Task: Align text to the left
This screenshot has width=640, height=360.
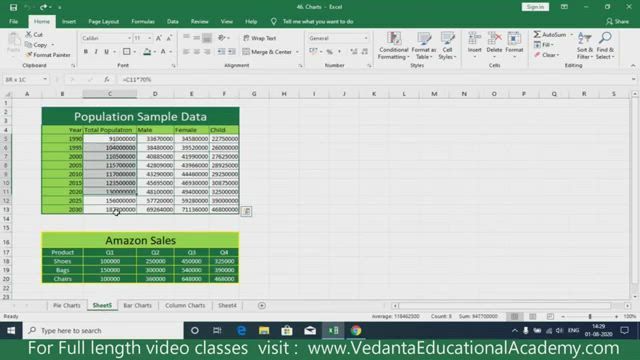Action: pos(186,52)
